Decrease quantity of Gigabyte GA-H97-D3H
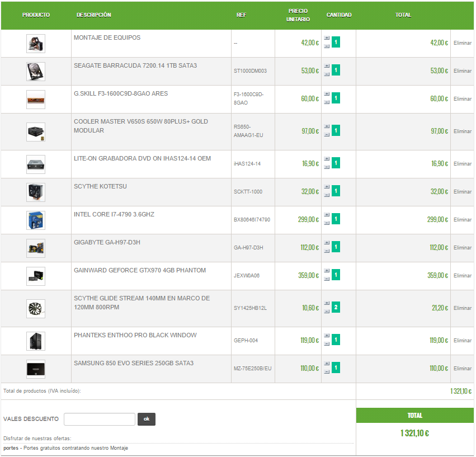Viewport: 476px width, 457px height. click(x=327, y=251)
